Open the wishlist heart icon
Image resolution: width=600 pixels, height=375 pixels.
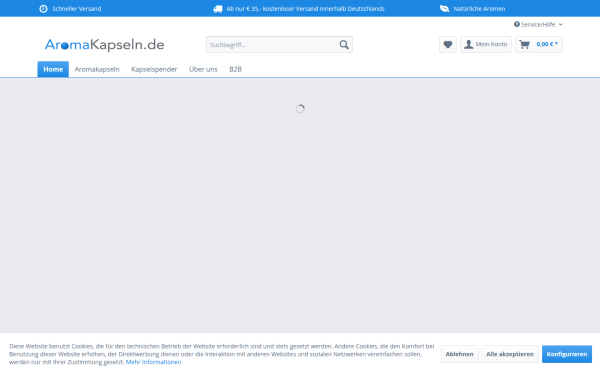pyautogui.click(x=448, y=44)
